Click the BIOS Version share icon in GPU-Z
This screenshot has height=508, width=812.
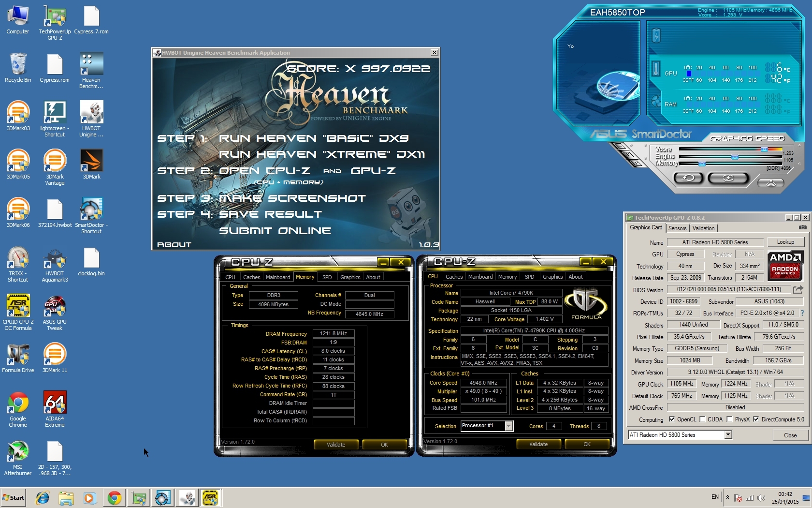(x=798, y=289)
